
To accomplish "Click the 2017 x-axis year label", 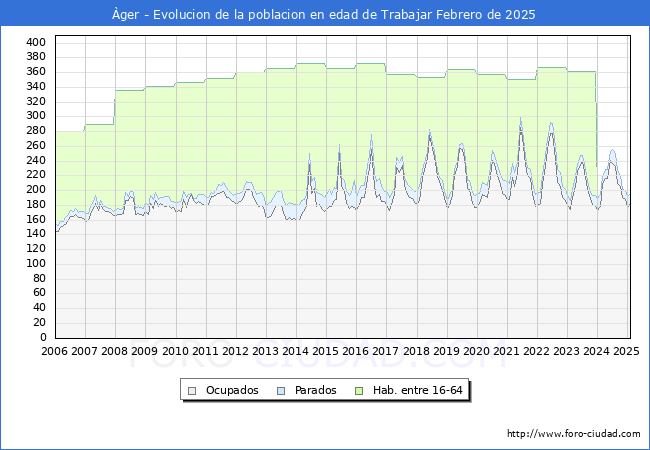I will [386, 351].
